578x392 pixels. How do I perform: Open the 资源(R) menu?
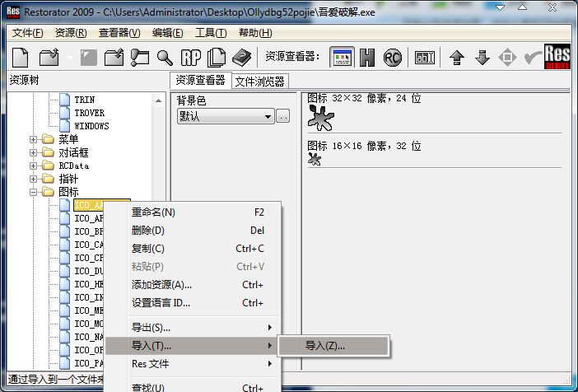71,33
